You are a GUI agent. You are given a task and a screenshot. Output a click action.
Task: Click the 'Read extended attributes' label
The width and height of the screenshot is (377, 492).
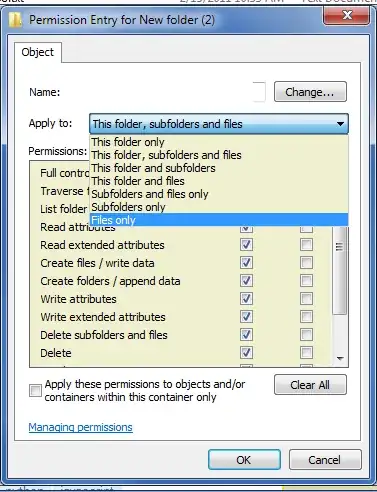(x=102, y=245)
